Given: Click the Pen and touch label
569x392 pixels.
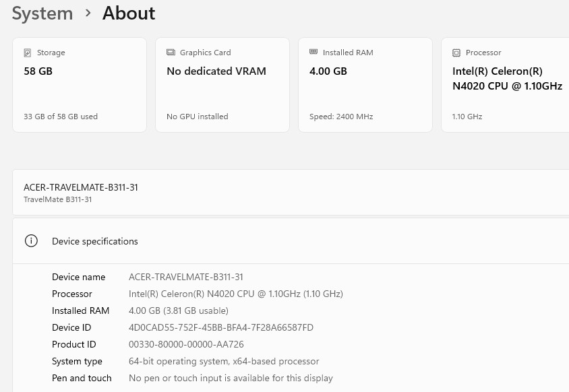Looking at the screenshot, I should click(82, 378).
